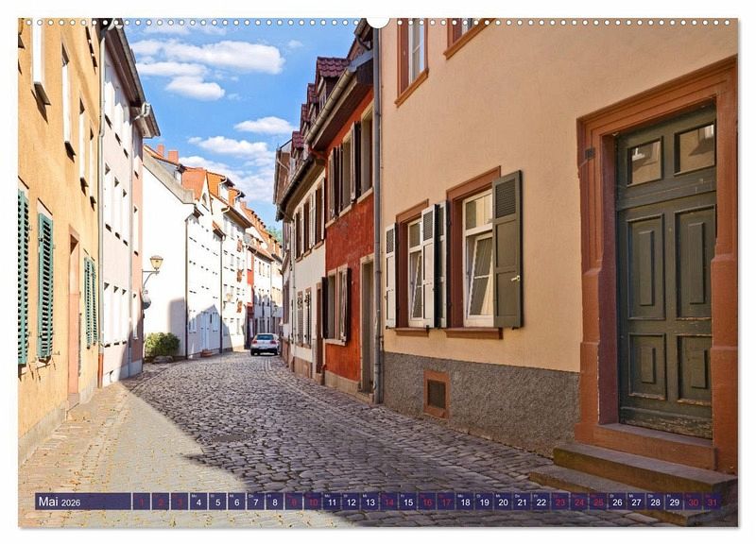Select day 22 in the calendar strip
The image size is (756, 545).
(541, 502)
